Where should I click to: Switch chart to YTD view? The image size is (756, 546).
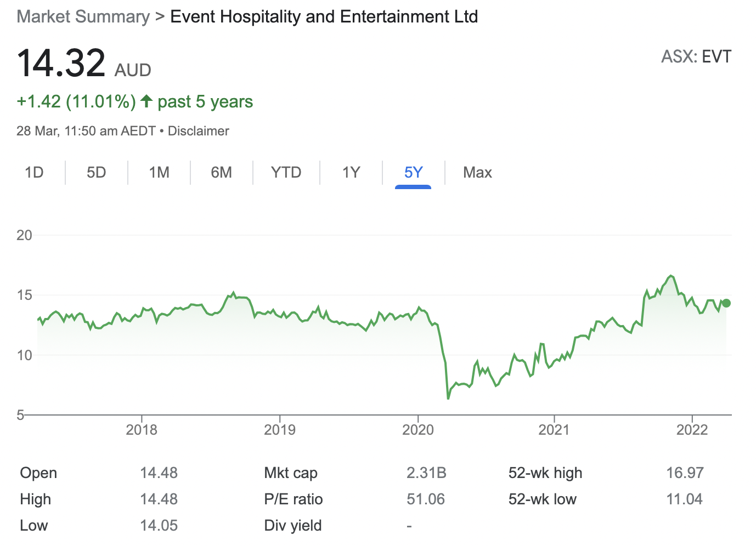click(286, 173)
